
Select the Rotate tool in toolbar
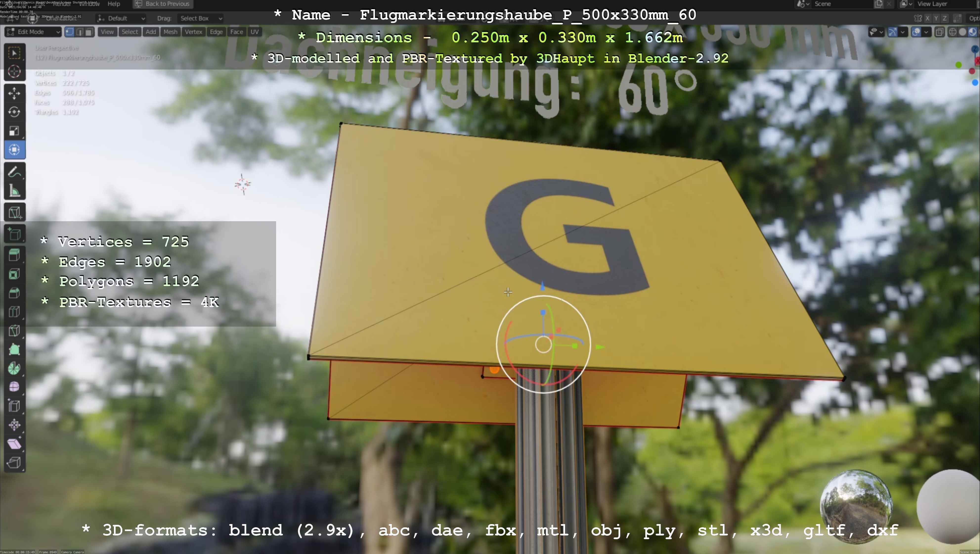[x=14, y=112]
